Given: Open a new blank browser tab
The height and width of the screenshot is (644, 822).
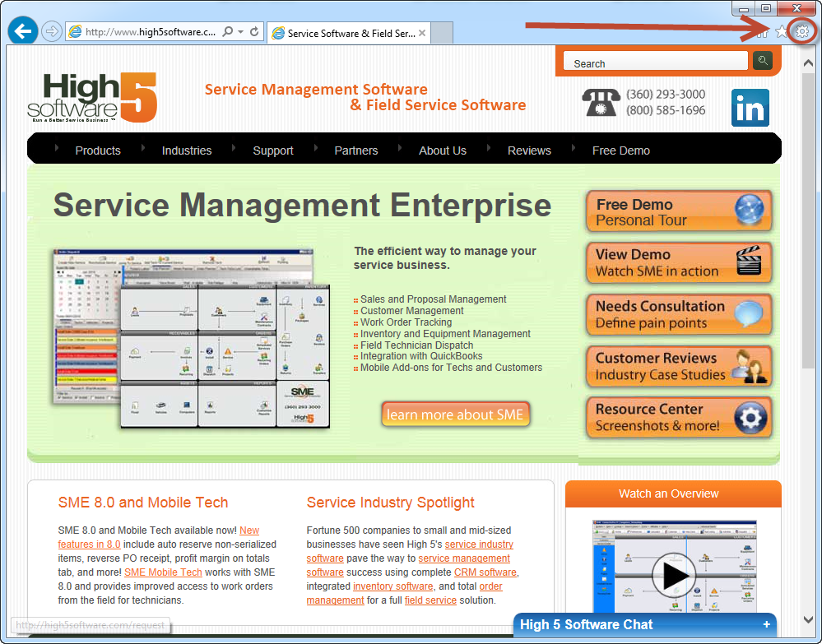Looking at the screenshot, I should pyautogui.click(x=442, y=33).
